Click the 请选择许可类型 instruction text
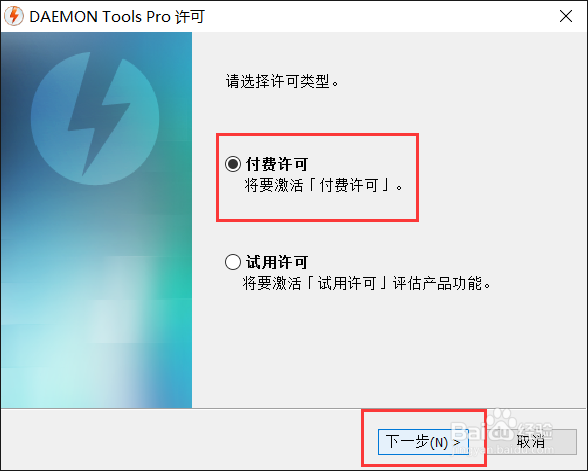588x471 pixels. (x=282, y=81)
